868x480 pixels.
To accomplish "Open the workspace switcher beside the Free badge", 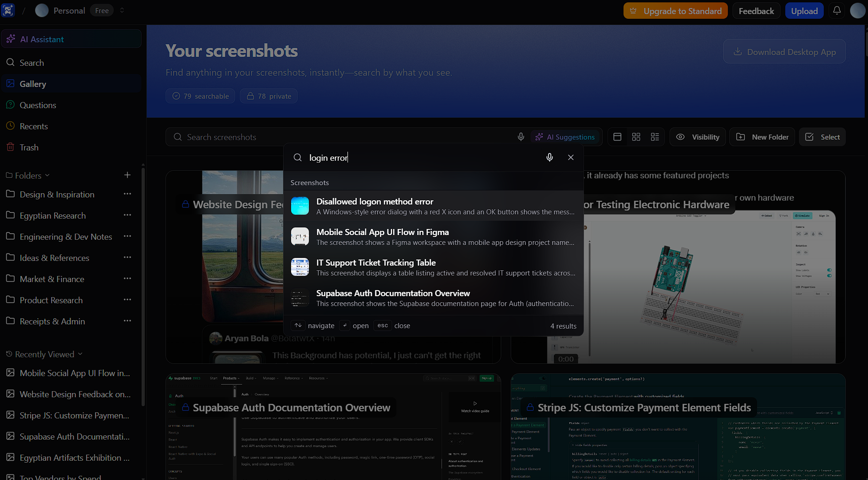I will click(x=122, y=10).
